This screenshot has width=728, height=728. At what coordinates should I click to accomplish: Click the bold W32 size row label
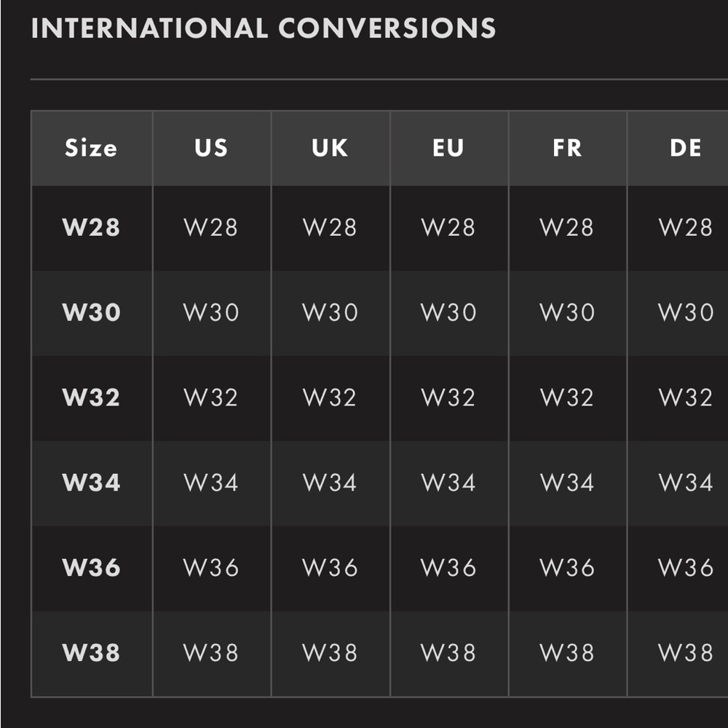point(92,397)
